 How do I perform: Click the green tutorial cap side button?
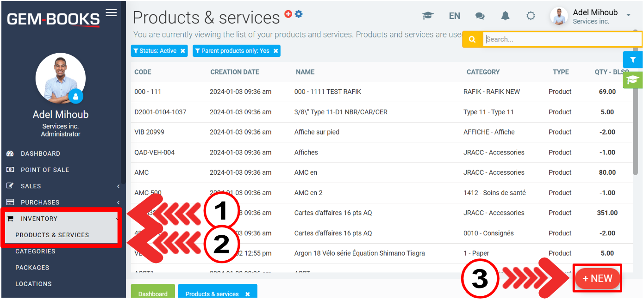click(x=632, y=80)
